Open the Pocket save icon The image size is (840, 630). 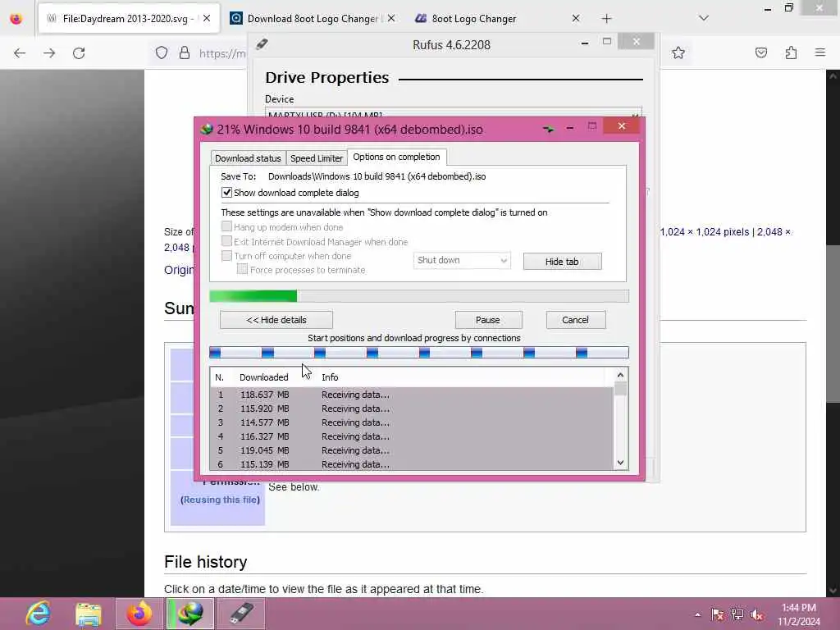(x=760, y=52)
